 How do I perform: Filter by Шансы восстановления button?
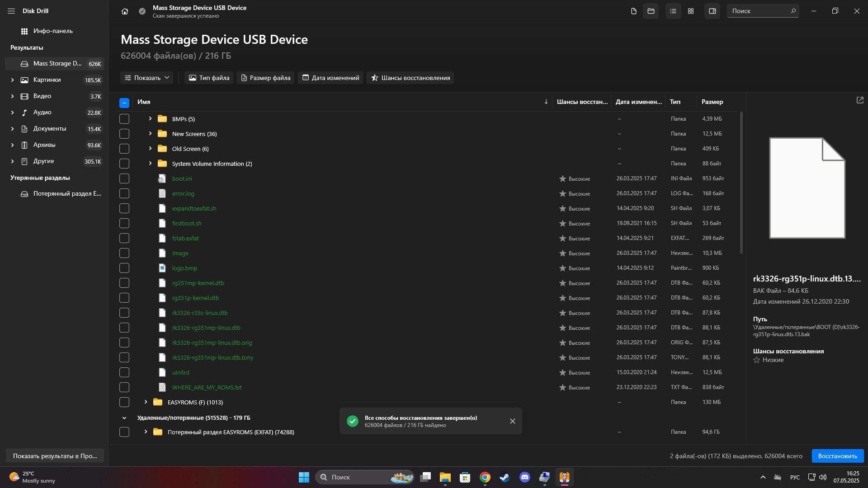[410, 78]
